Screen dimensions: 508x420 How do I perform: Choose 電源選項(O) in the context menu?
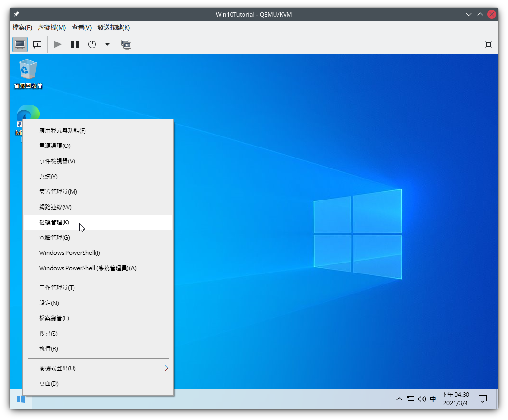click(98, 146)
